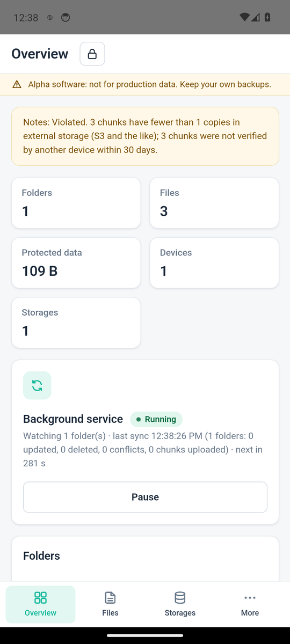Open the Files tab

(110, 604)
